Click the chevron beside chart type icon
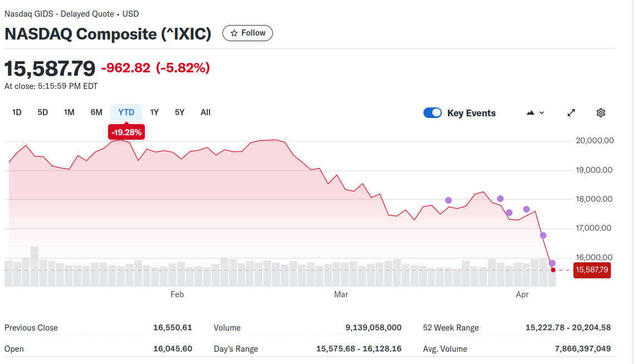 point(542,113)
